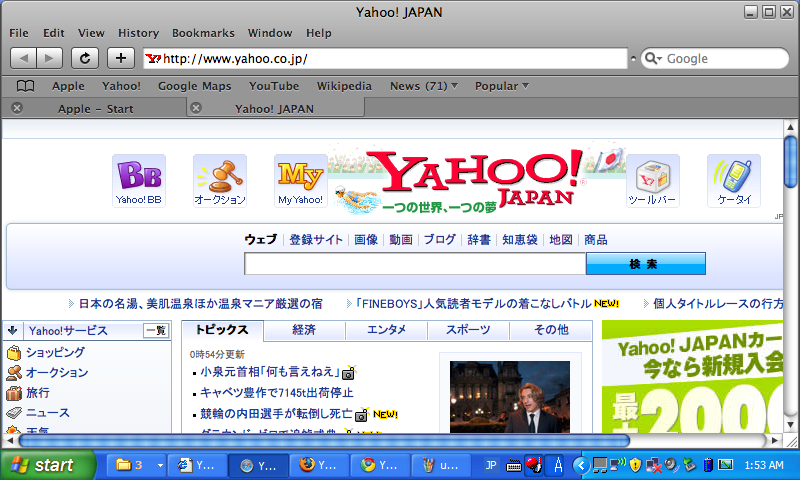This screenshot has height=480, width=800.
Task: Collapse the Yahoo!サービス panel arrow
Action: point(13,330)
